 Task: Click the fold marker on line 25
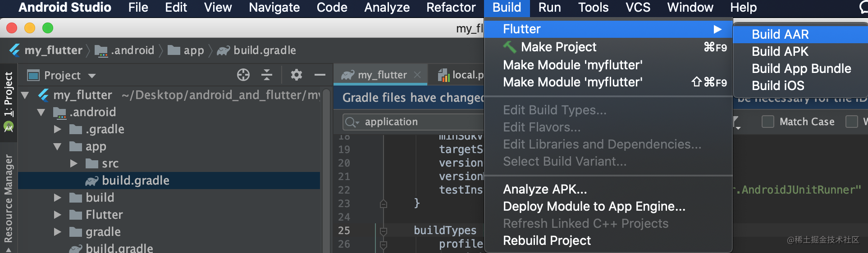pyautogui.click(x=384, y=231)
